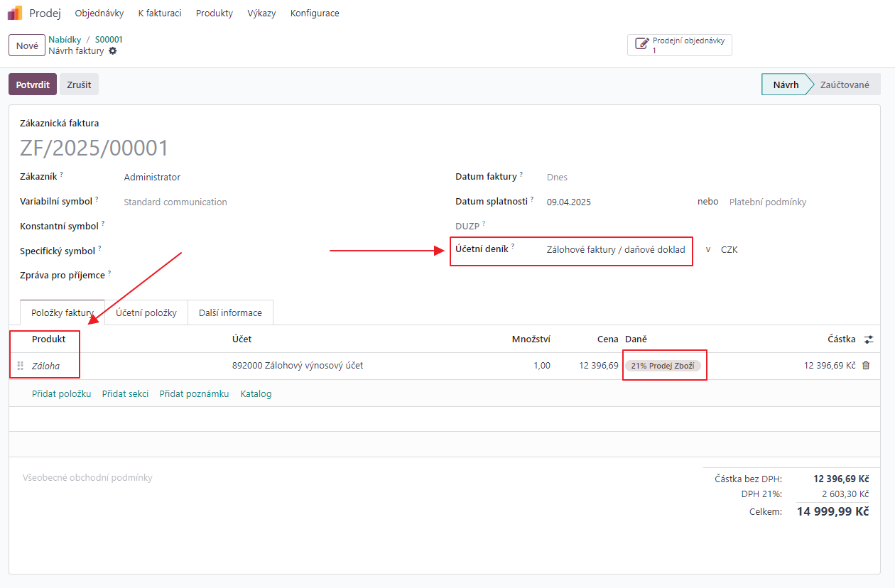Click the Zaúčtované status stage
Image resolution: width=895 pixels, height=588 pixels.
tap(844, 85)
